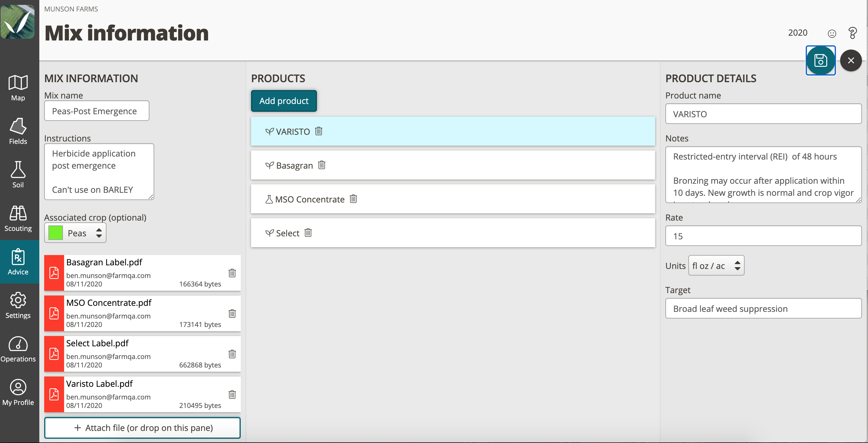
Task: Close the mix information panel
Action: click(x=851, y=61)
